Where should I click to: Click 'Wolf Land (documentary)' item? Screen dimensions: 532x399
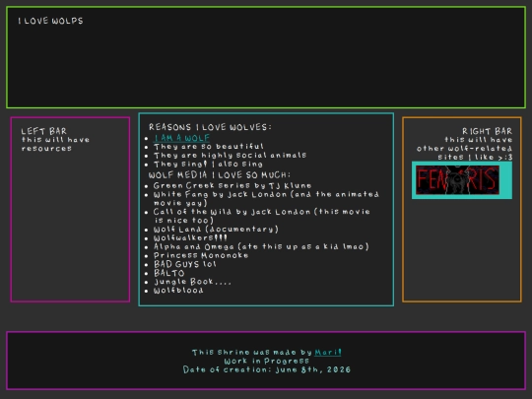(216, 230)
